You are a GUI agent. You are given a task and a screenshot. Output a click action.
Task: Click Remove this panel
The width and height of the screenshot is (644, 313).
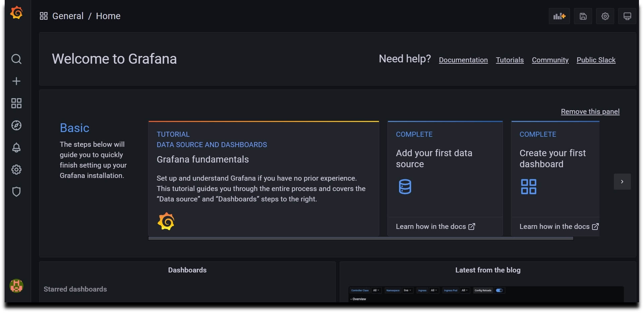click(590, 112)
